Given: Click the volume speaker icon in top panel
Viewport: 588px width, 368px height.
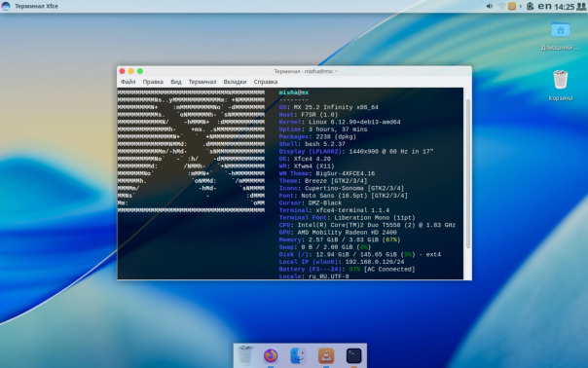Looking at the screenshot, I should point(490,6).
